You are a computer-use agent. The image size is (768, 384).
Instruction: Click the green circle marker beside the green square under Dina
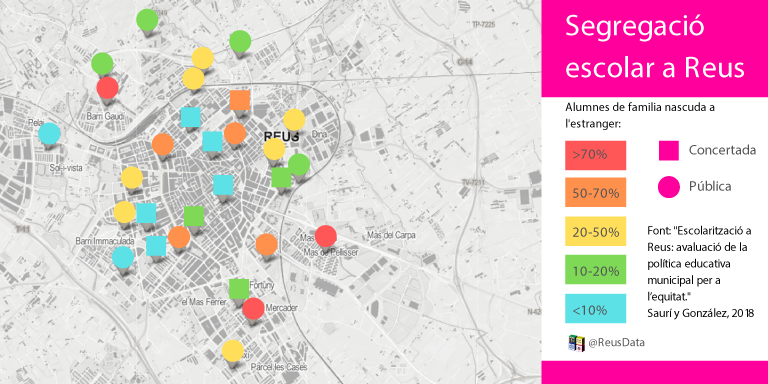tap(299, 165)
